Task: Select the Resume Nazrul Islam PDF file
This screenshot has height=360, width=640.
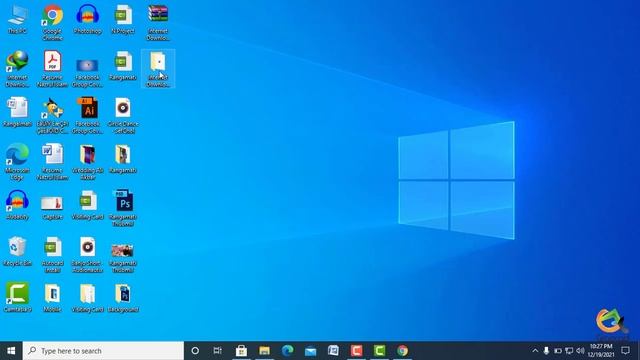Action: click(52, 69)
